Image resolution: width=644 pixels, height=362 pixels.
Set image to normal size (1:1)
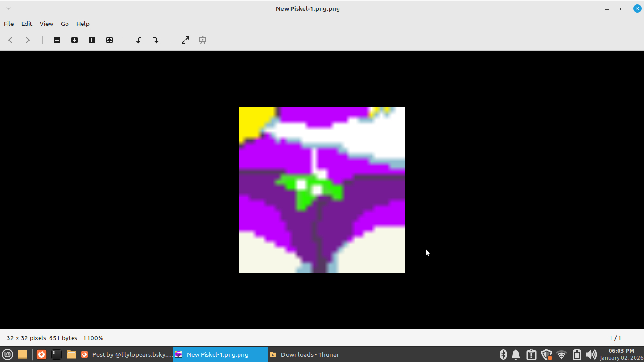click(x=92, y=40)
